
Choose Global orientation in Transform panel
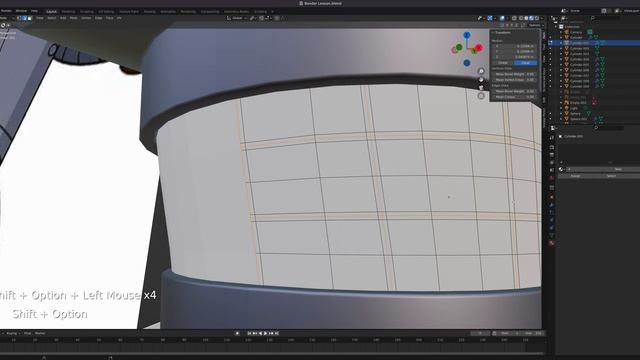pyautogui.click(x=503, y=63)
